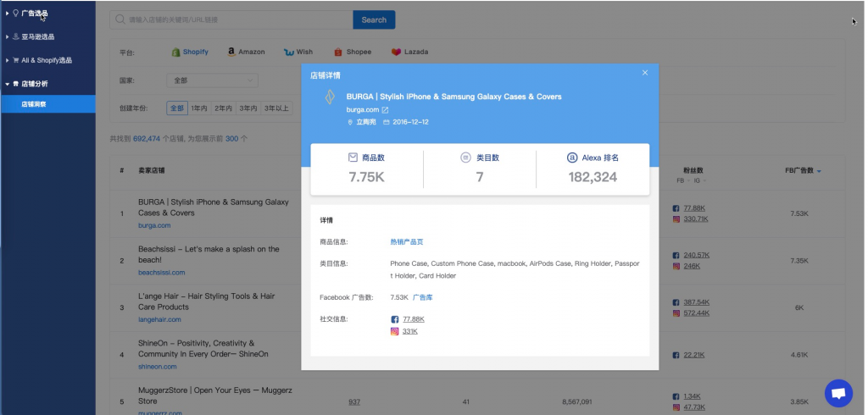Screen dimensions: 868x415
Task: Open 广告库 link in dialog
Action: 423,297
